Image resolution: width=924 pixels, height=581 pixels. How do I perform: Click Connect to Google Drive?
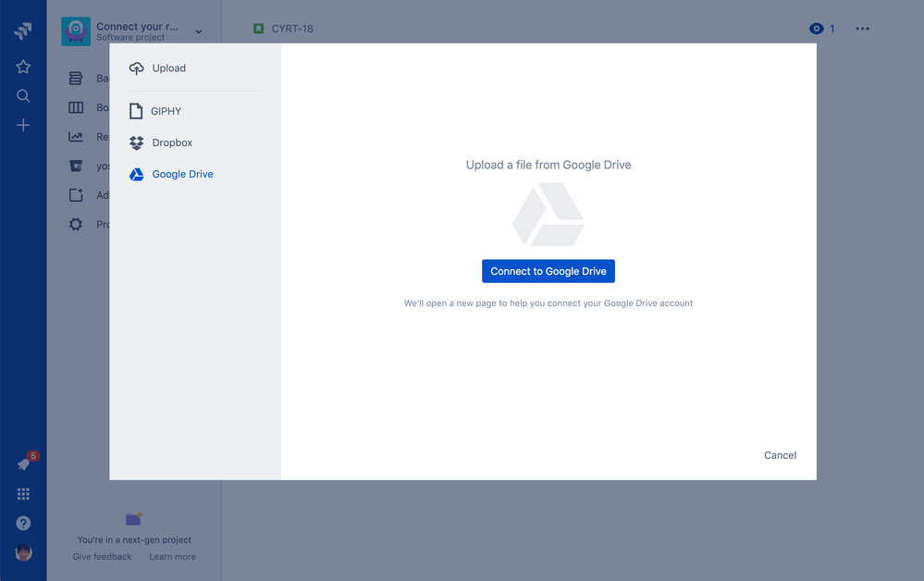pyautogui.click(x=548, y=271)
